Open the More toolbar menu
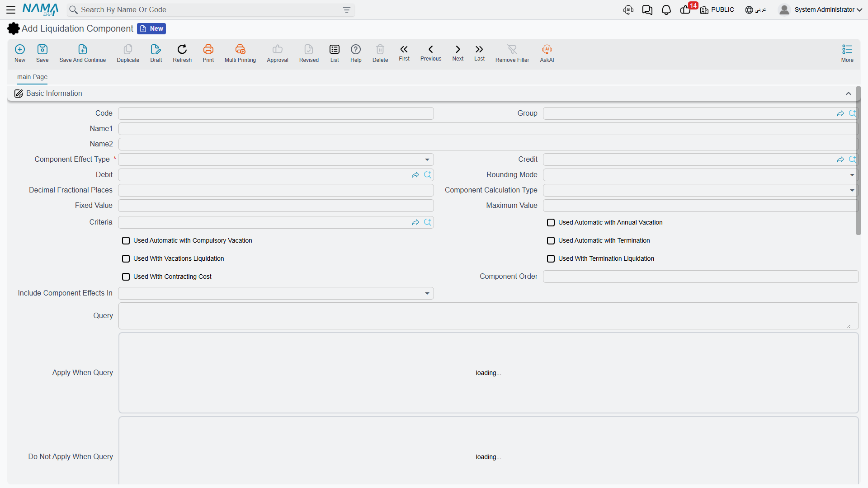 click(847, 53)
